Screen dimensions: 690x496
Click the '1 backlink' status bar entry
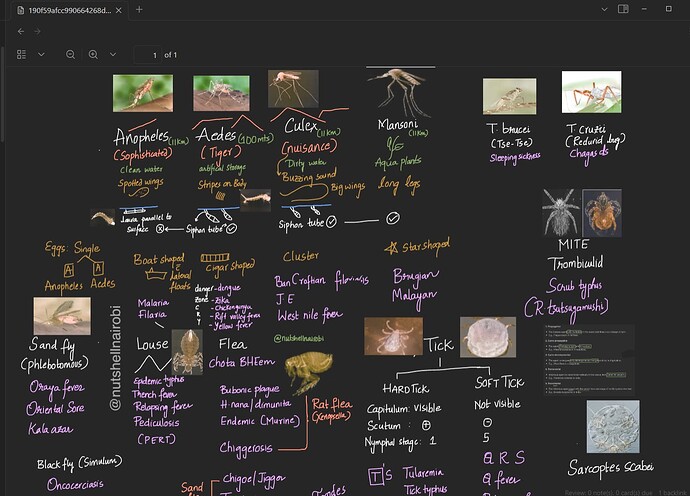pyautogui.click(x=672, y=492)
